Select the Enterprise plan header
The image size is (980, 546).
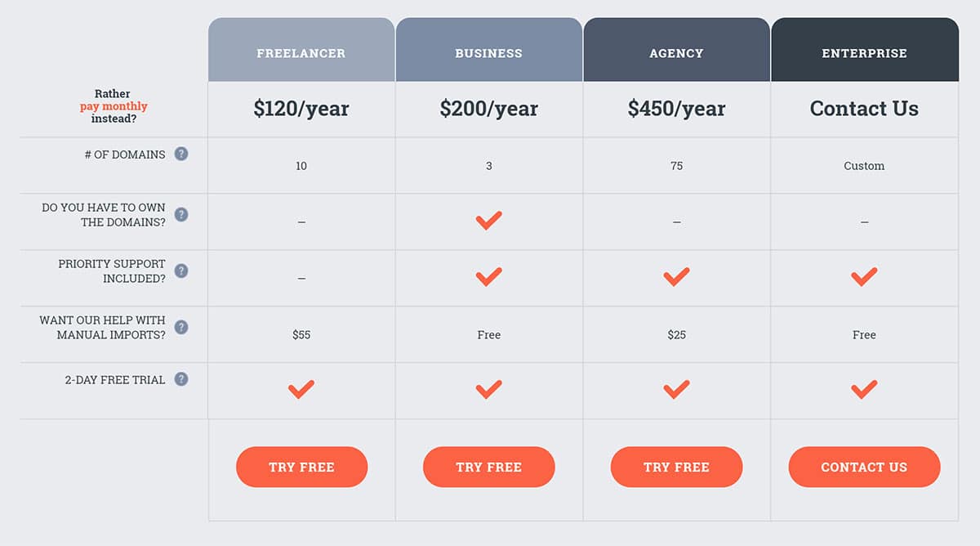pyautogui.click(x=864, y=53)
